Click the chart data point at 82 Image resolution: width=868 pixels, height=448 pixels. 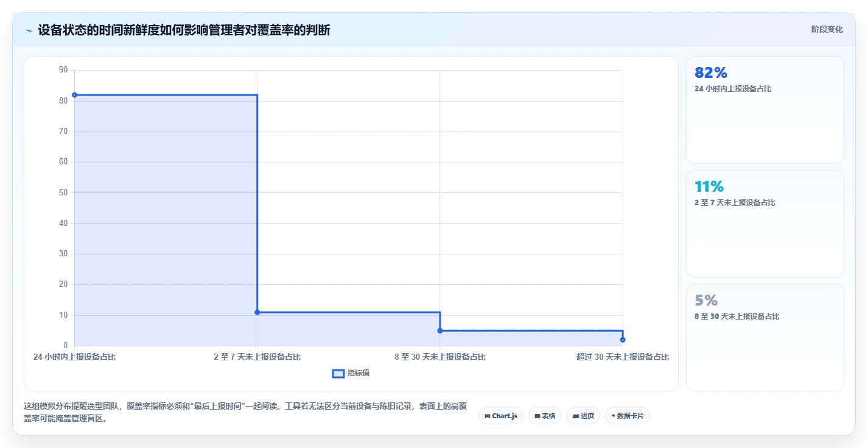coord(74,95)
